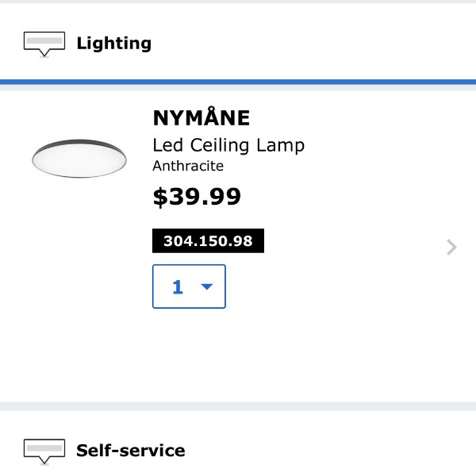Screen dimensions: 476x476
Task: Select the Lighting section header label
Action: (113, 44)
